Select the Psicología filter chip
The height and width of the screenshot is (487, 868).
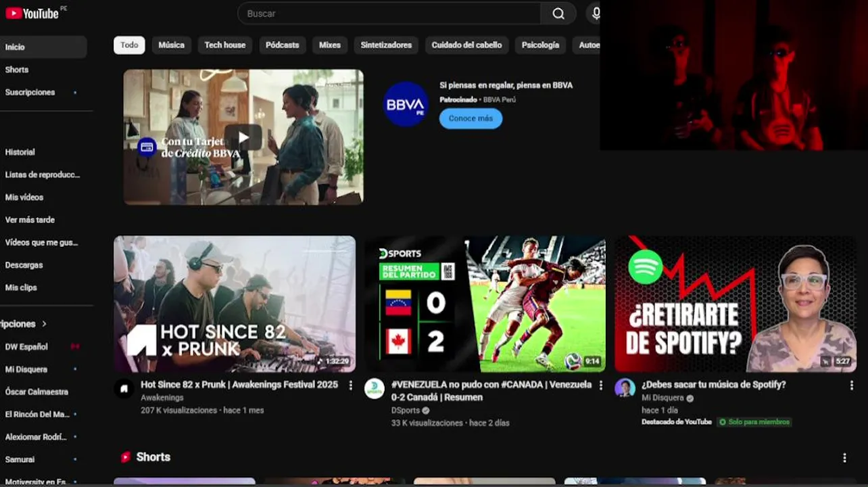pos(540,45)
